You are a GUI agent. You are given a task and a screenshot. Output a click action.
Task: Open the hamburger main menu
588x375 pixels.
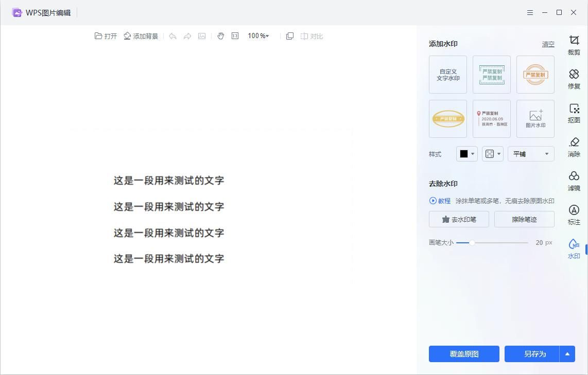click(x=530, y=12)
